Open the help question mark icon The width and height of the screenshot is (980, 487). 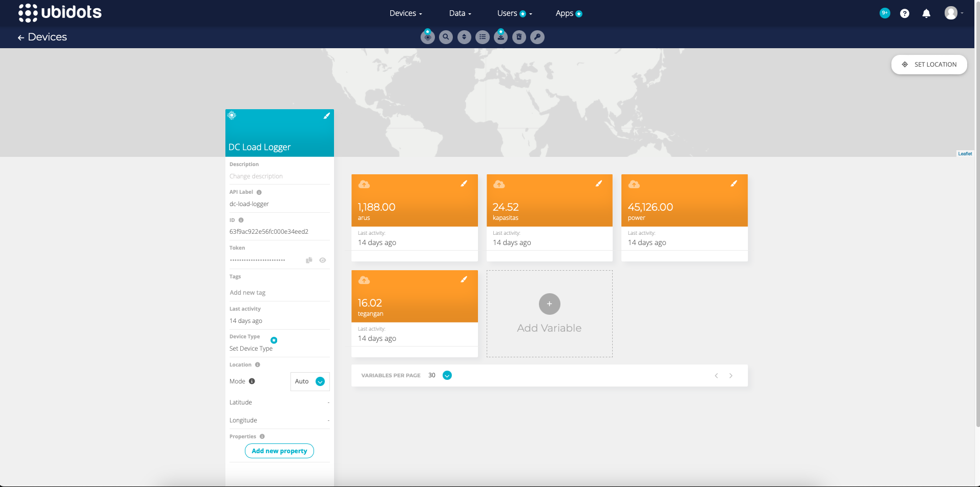pyautogui.click(x=905, y=13)
